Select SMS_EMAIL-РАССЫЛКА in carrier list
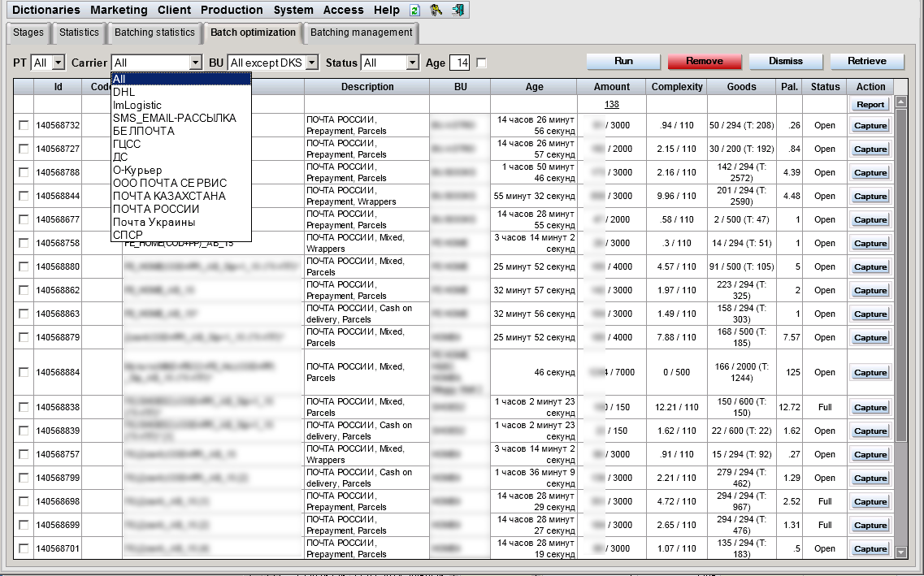The width and height of the screenshot is (924, 576). pos(181,118)
